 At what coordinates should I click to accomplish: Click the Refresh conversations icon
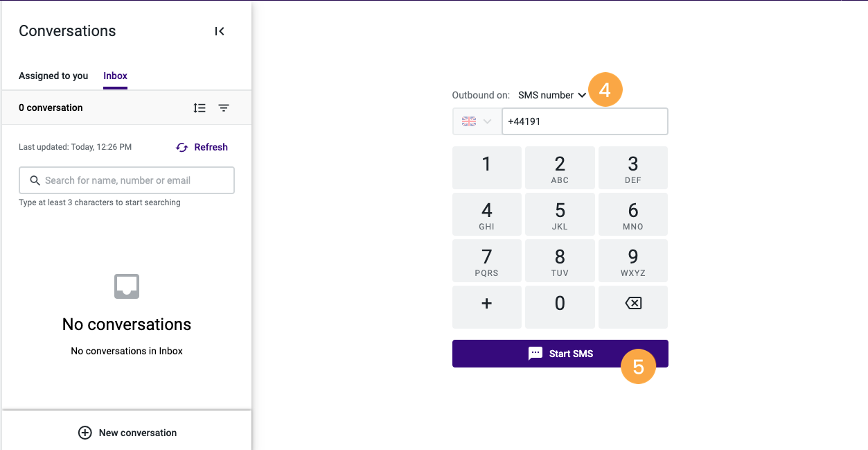(x=181, y=147)
